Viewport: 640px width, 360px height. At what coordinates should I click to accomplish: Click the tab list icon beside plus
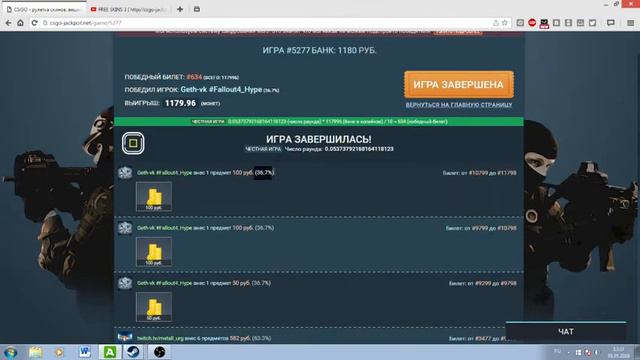point(197,9)
